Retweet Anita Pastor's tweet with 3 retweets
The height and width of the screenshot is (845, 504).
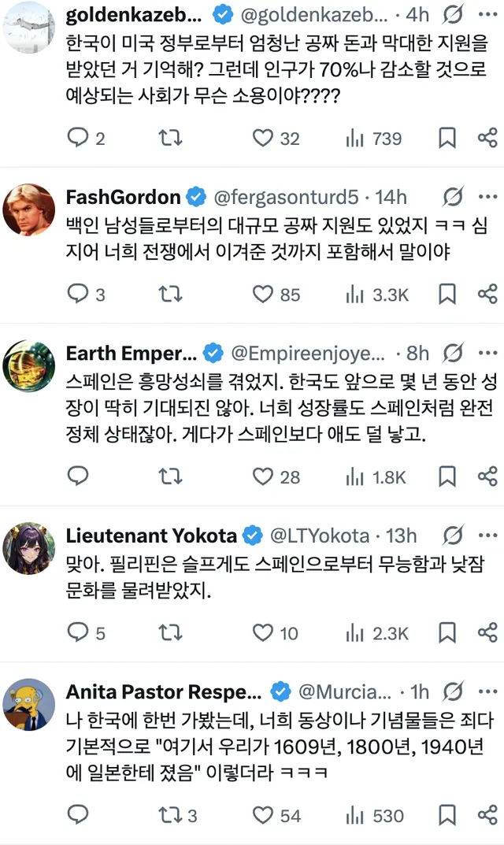(170, 815)
